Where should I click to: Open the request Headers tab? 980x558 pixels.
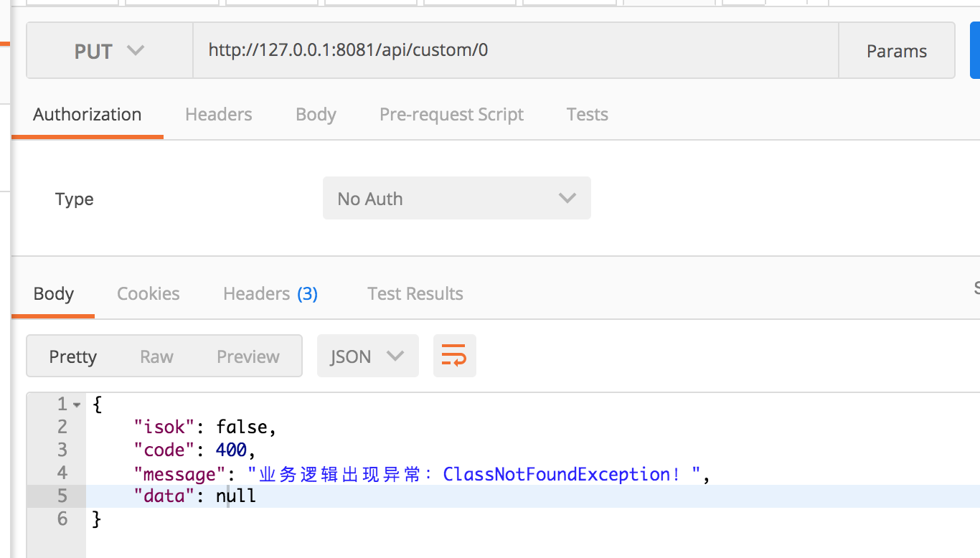click(x=218, y=115)
